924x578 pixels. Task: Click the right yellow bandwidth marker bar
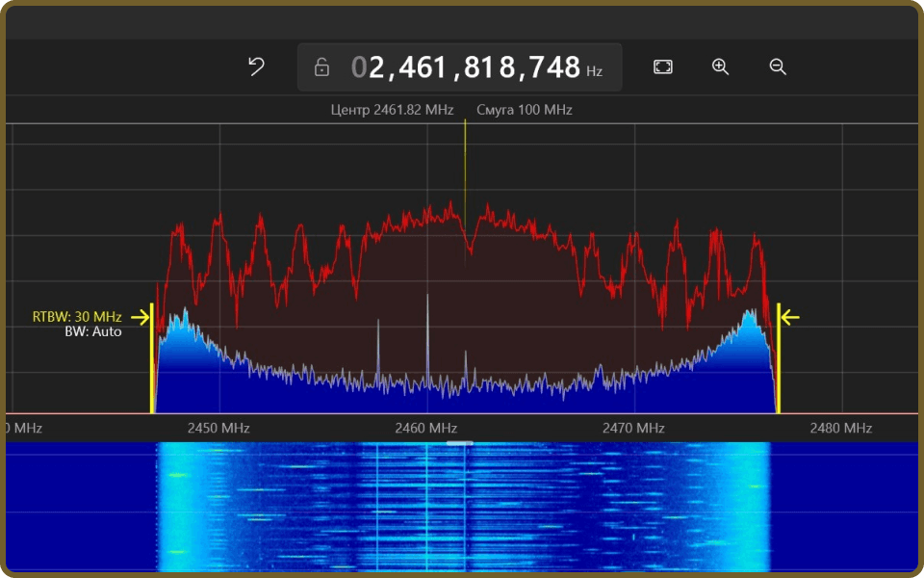779,358
